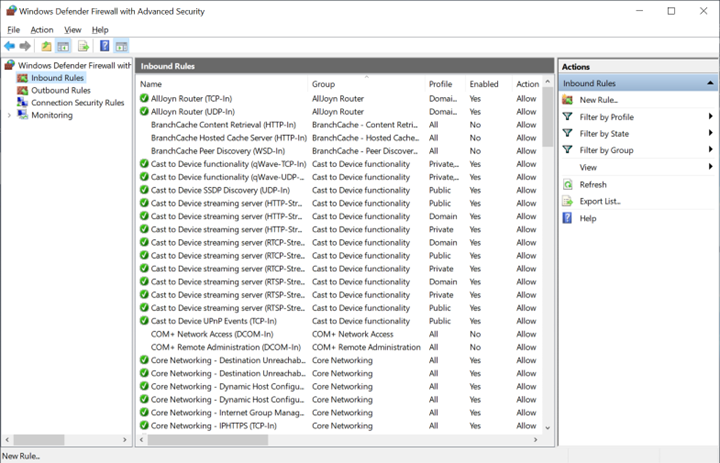The image size is (720, 463).
Task: Select Windows Defender Firewall root node
Action: (x=74, y=65)
